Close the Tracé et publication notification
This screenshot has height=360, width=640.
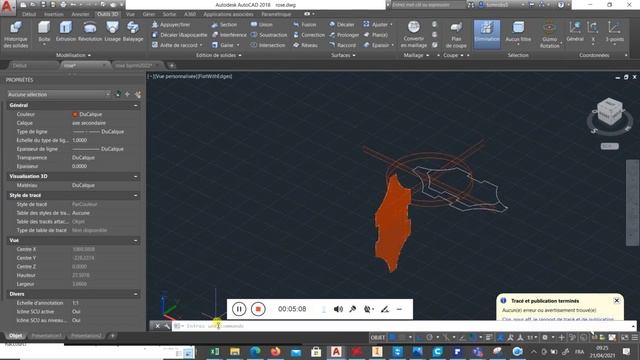616,300
